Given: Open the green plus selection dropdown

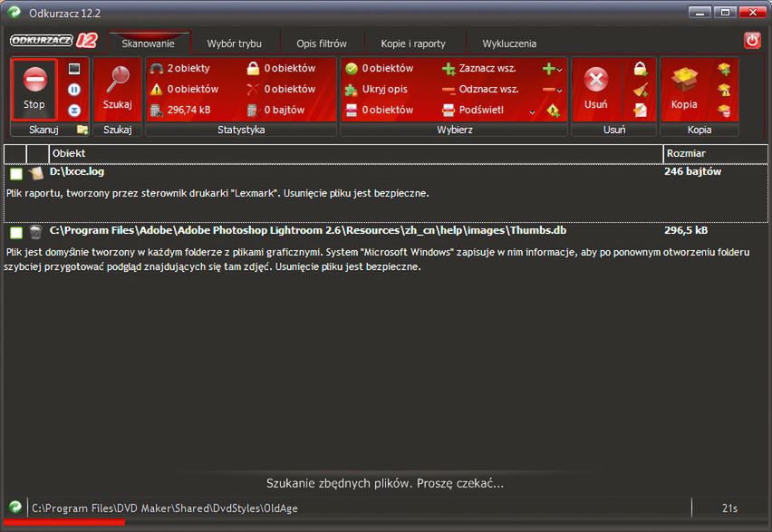Looking at the screenshot, I should [x=553, y=69].
